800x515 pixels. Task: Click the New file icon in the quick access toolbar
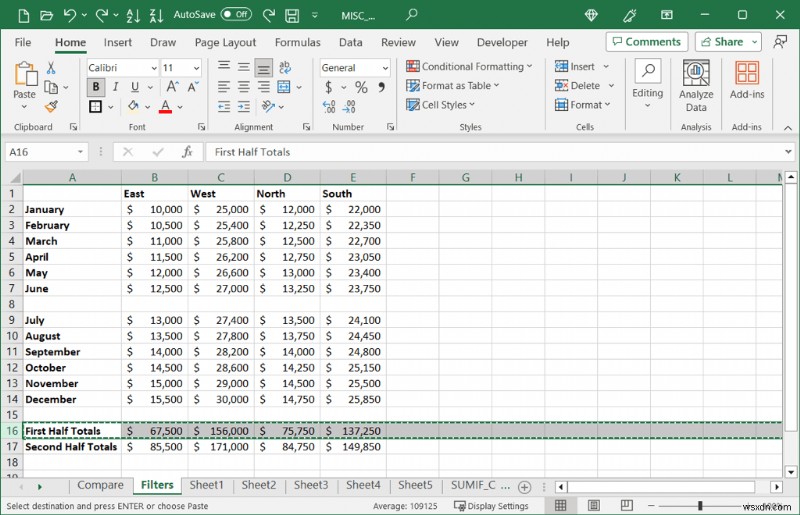tap(23, 16)
